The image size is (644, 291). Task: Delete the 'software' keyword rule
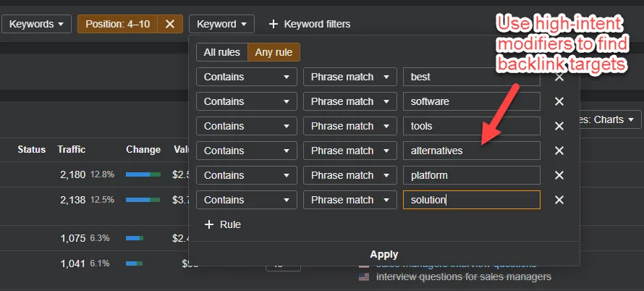click(x=559, y=101)
